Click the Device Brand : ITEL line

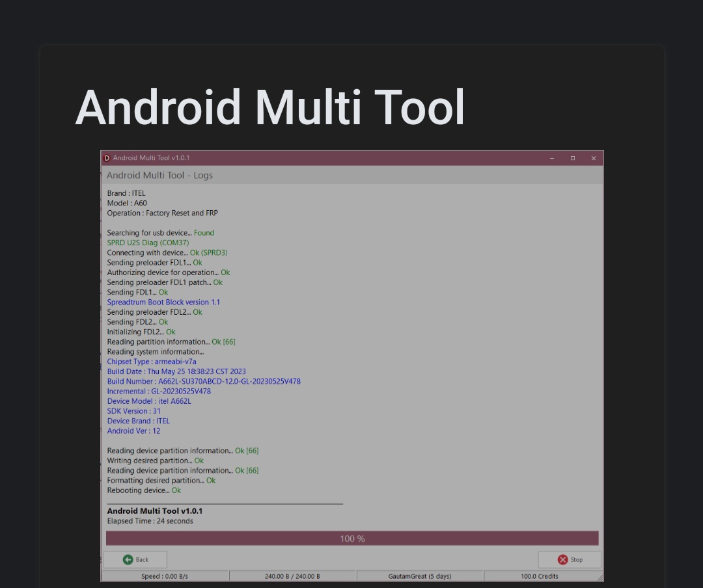click(138, 420)
